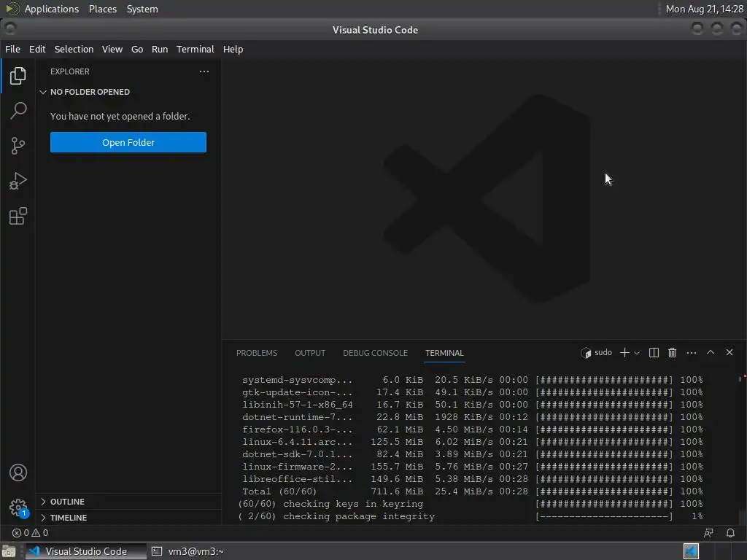Image resolution: width=747 pixels, height=560 pixels.
Task: Open the Manage gear icon with update badge
Action: point(18,507)
